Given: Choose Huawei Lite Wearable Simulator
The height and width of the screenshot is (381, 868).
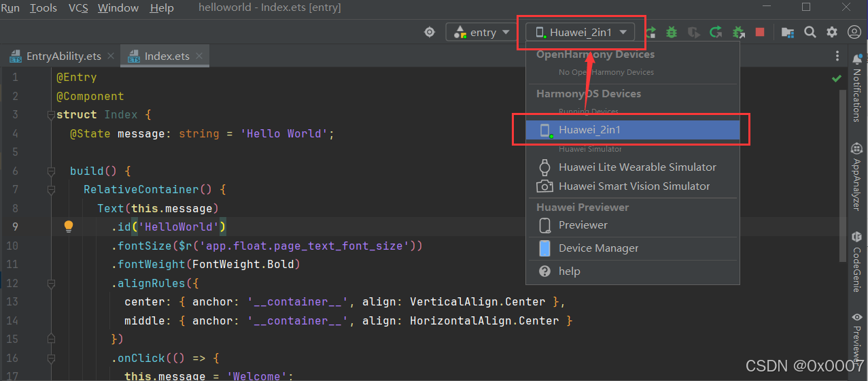Looking at the screenshot, I should pos(633,167).
